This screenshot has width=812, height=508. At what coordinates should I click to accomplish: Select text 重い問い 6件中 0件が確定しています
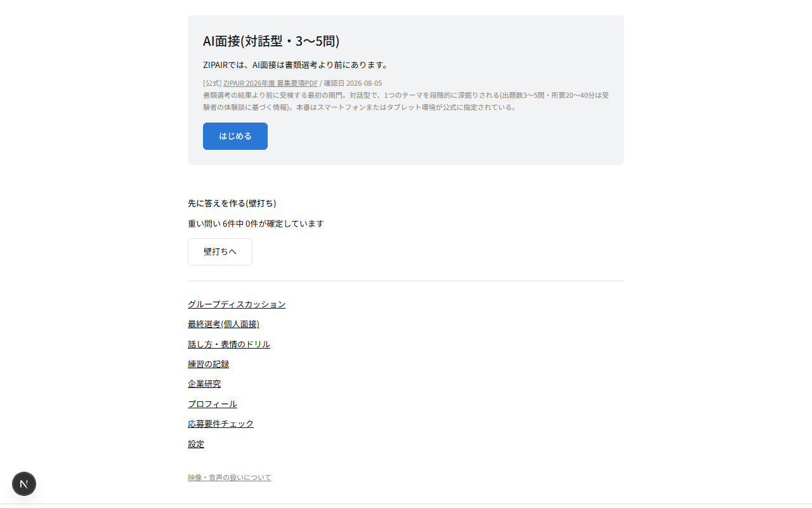[x=256, y=224]
